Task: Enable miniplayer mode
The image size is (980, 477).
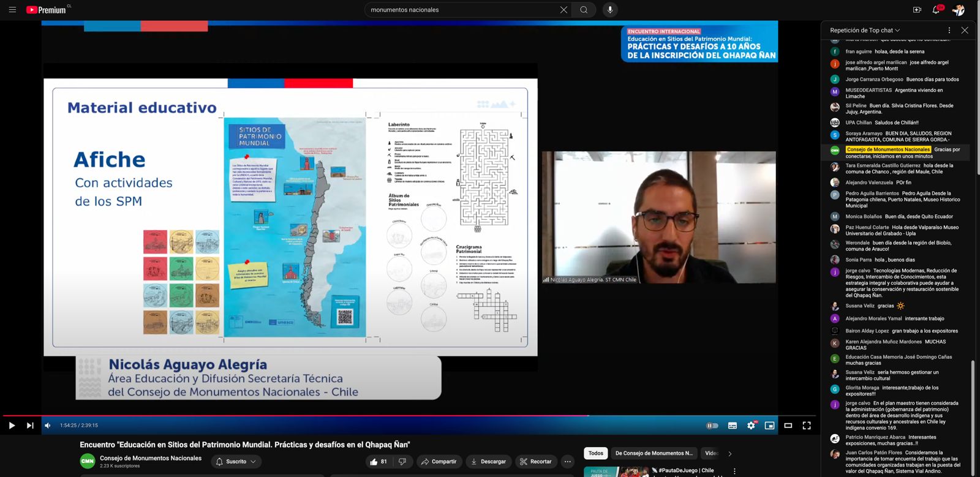Action: 769,426
